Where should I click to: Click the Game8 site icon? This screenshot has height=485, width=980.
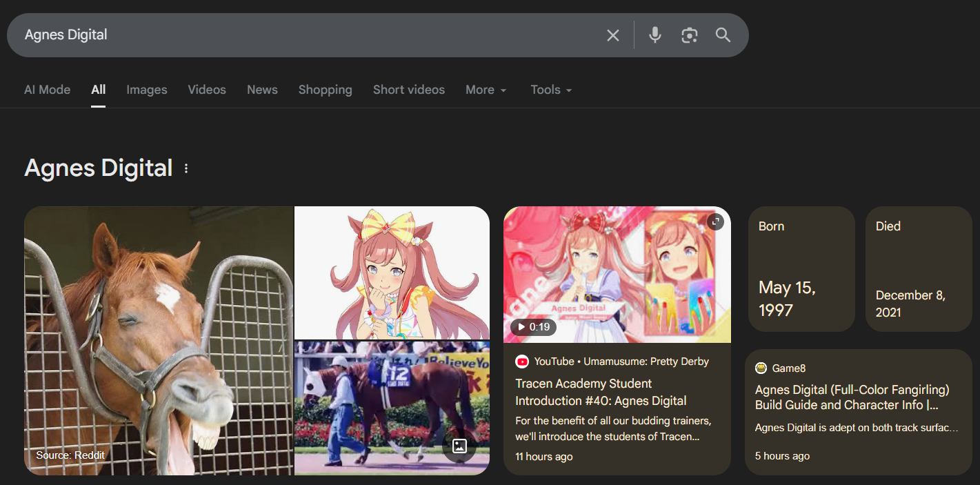point(761,368)
